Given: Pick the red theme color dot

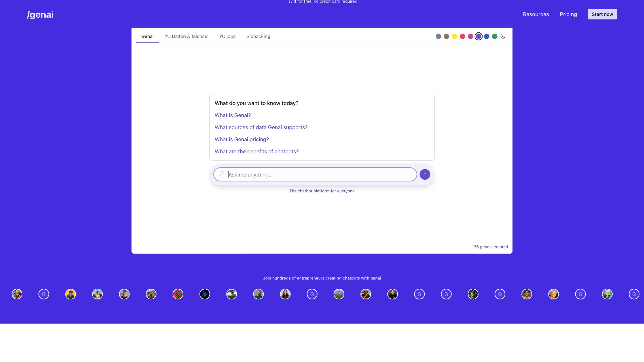Looking at the screenshot, I should (x=462, y=36).
